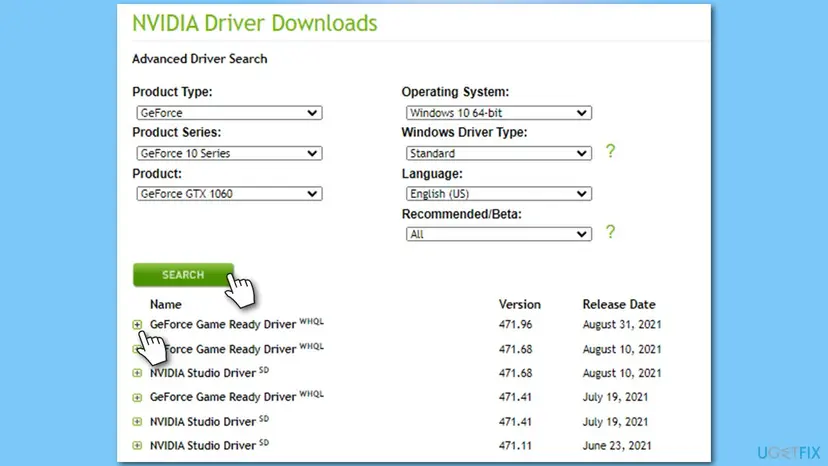Click the Advanced Driver Search heading
This screenshot has width=828, height=466.
(x=200, y=59)
